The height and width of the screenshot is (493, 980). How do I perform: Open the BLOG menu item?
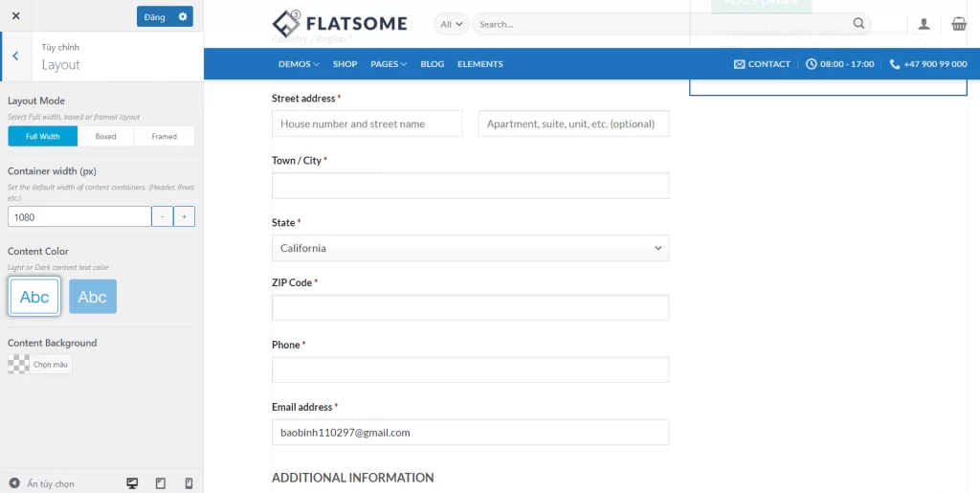432,64
